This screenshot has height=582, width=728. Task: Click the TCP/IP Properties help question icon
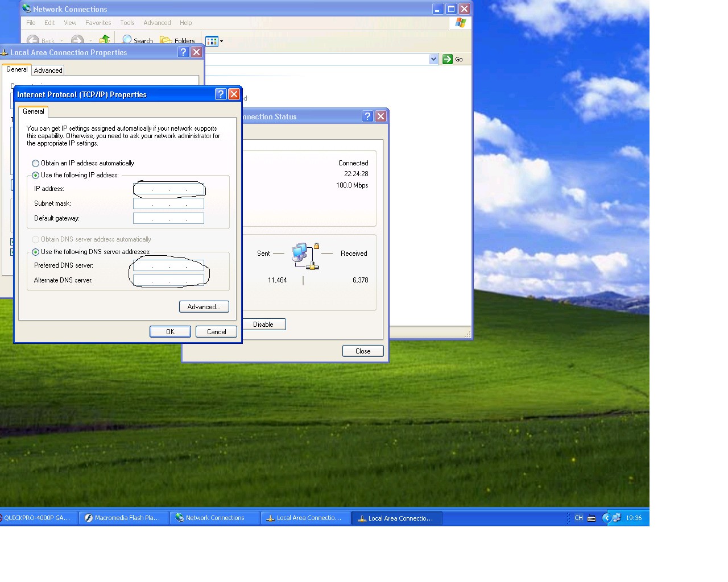[x=221, y=94]
